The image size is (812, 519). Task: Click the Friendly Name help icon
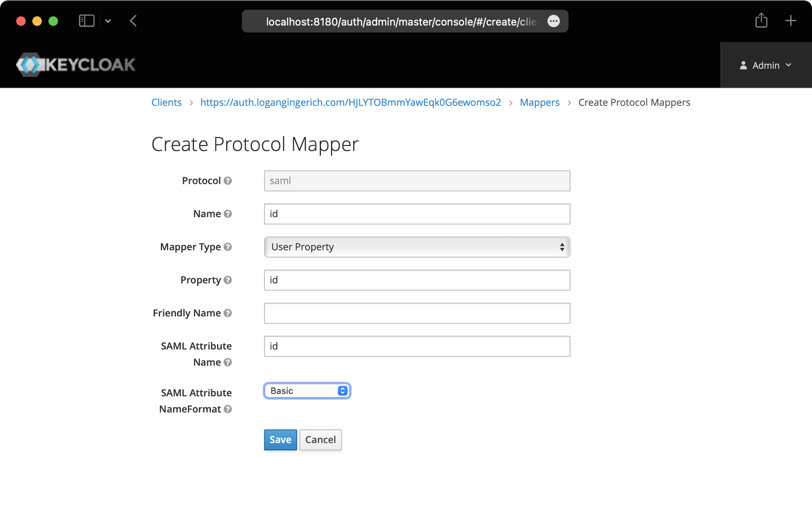click(228, 313)
